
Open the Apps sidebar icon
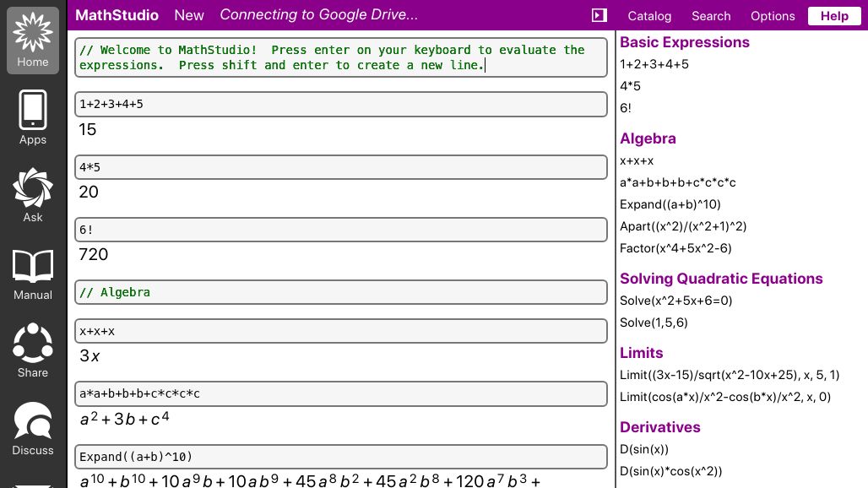[33, 118]
